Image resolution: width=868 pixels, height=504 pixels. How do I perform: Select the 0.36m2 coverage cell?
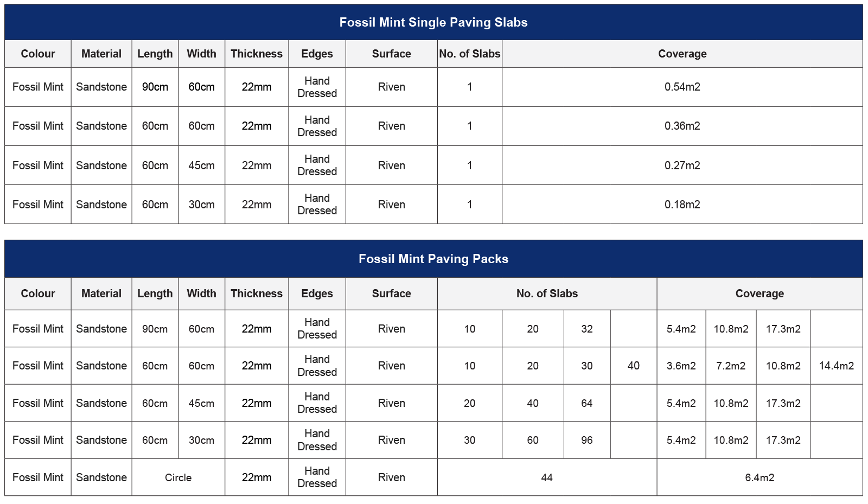click(682, 126)
